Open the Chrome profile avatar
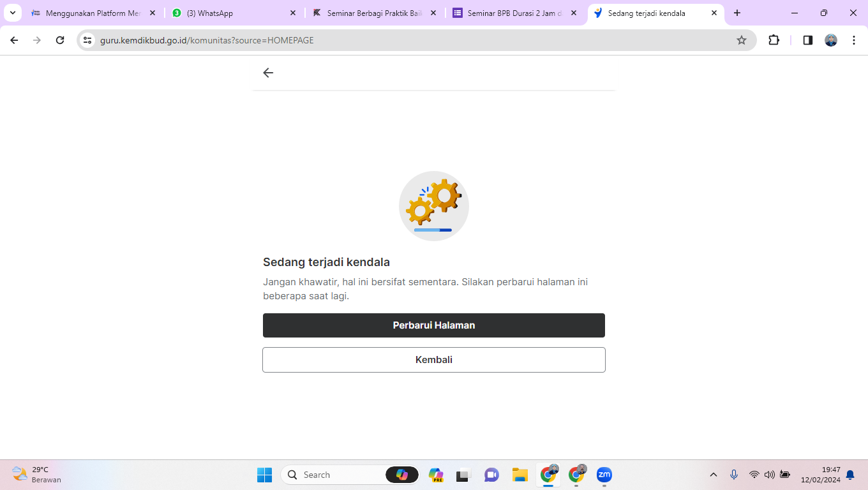The width and height of the screenshot is (868, 490). (x=830, y=40)
